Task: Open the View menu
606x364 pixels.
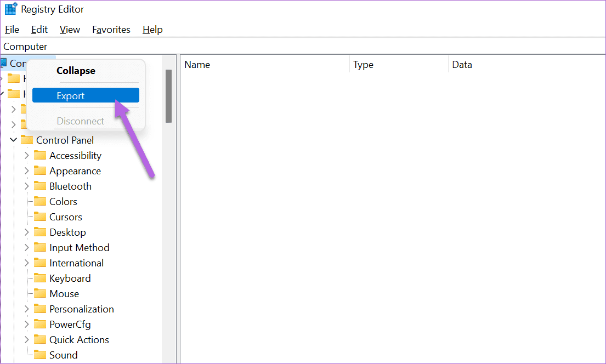Action: click(70, 30)
